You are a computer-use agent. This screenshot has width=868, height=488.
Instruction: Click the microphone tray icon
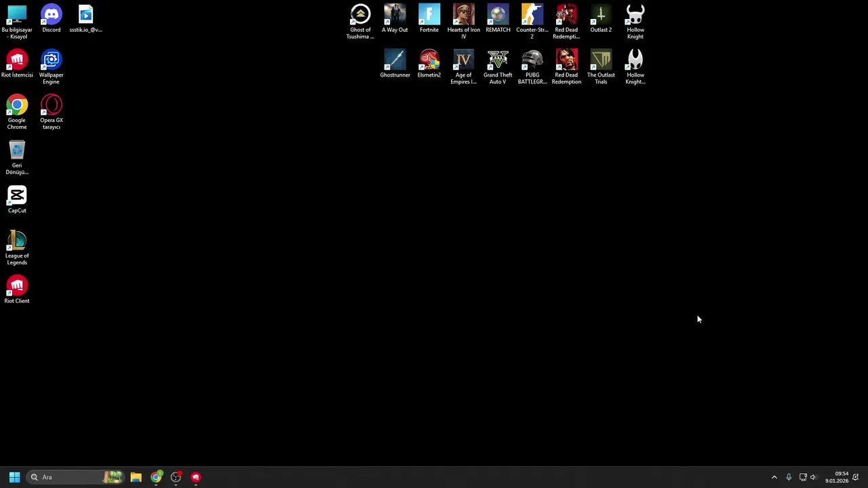click(789, 477)
